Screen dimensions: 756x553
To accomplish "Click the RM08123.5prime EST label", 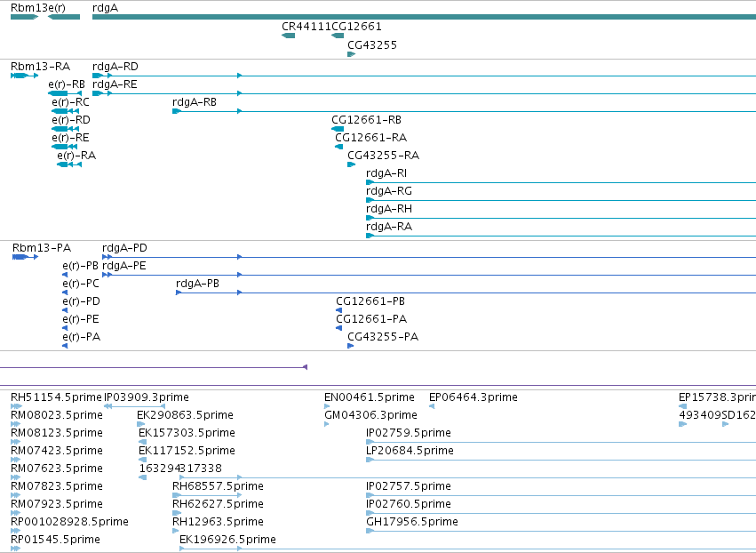I will click(x=57, y=433).
